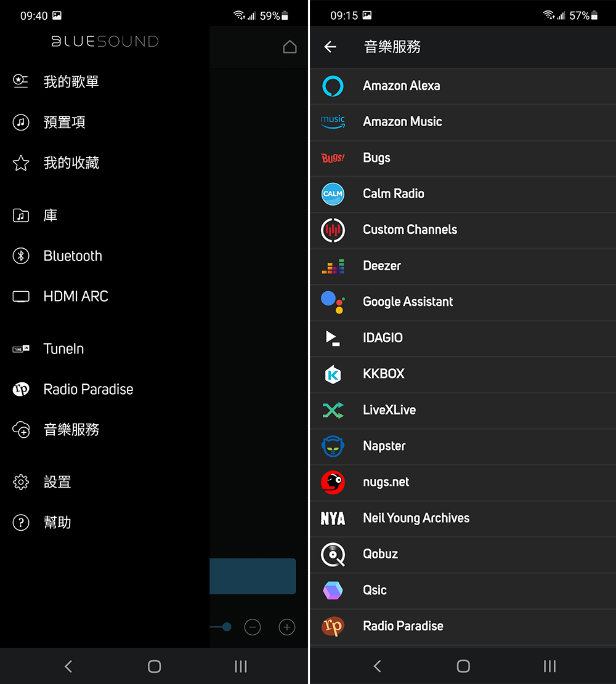
Task: Click the 預置項 music note icon
Action: pos(20,122)
